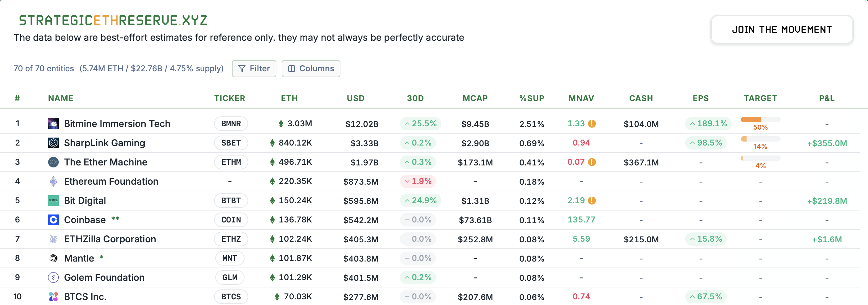Click the ETHZilla Corporation logo icon
Screen dimensions: 868x305
[53, 239]
